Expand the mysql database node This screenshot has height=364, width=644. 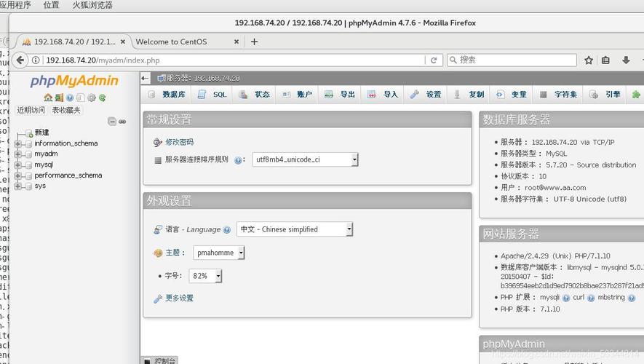(x=17, y=165)
